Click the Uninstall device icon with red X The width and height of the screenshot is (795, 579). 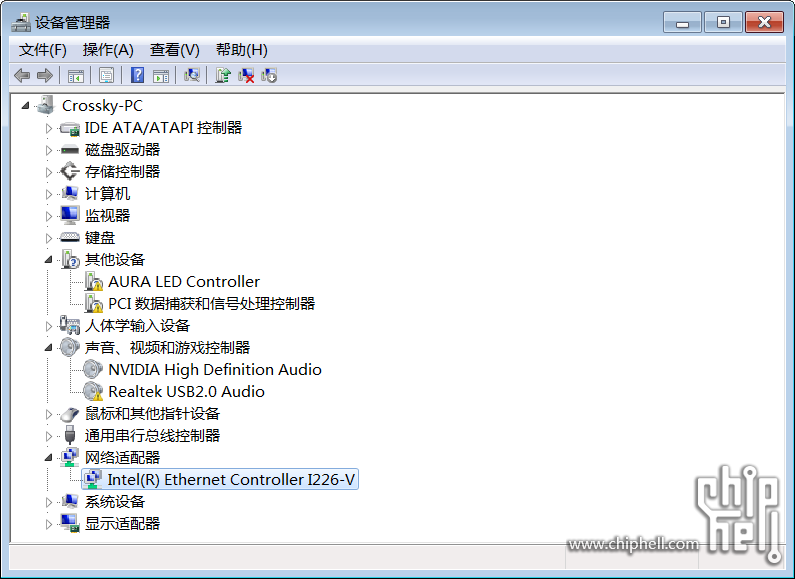coord(246,76)
